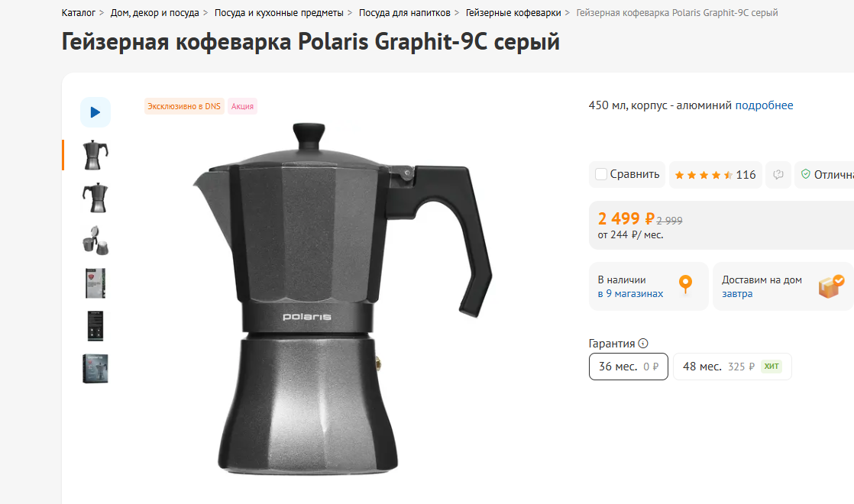Screen dimensions: 854x504
Task: Tick the Сравнить checkbox
Action: (x=600, y=174)
